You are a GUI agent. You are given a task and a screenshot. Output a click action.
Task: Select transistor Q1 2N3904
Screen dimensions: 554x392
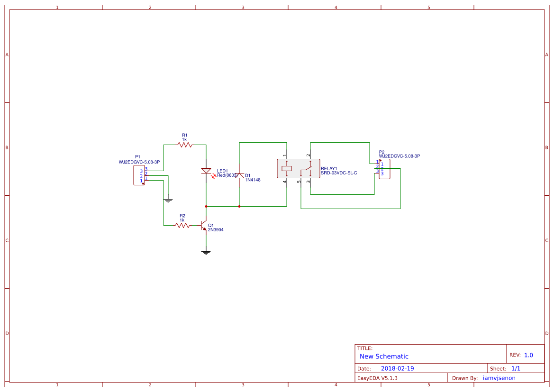coord(203,227)
